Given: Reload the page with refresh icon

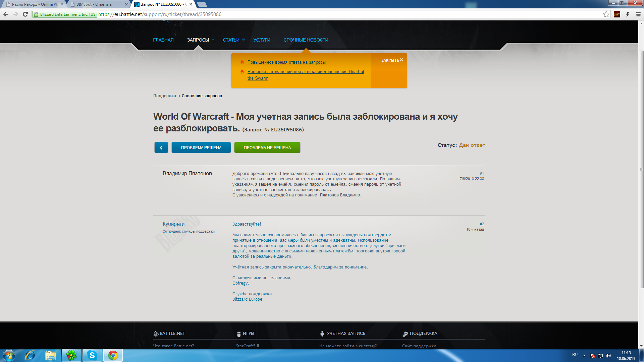Looking at the screenshot, I should click(x=25, y=14).
